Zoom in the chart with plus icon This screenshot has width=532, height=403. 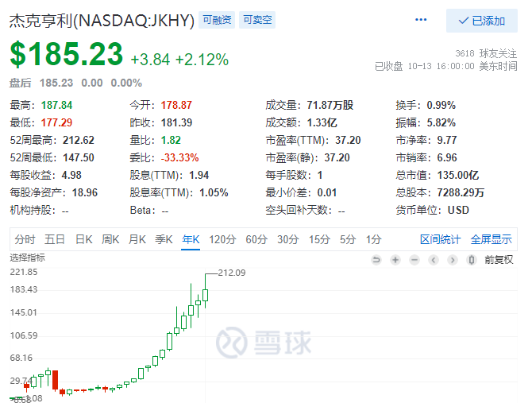click(395, 260)
